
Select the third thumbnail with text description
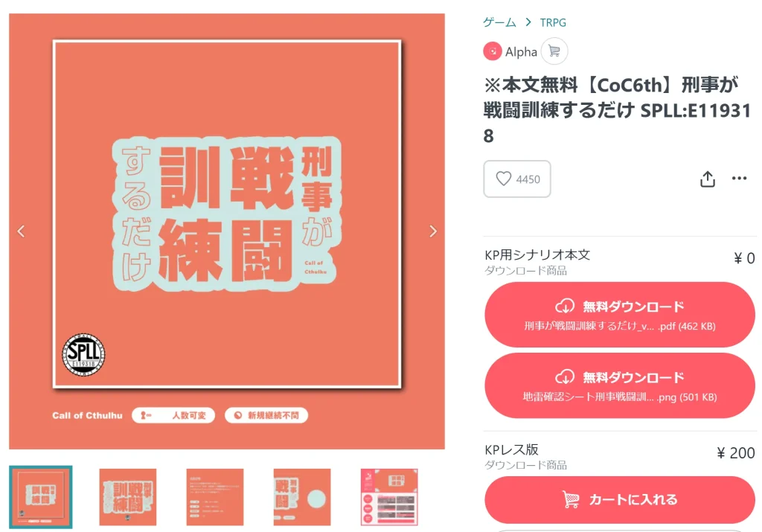(x=215, y=497)
